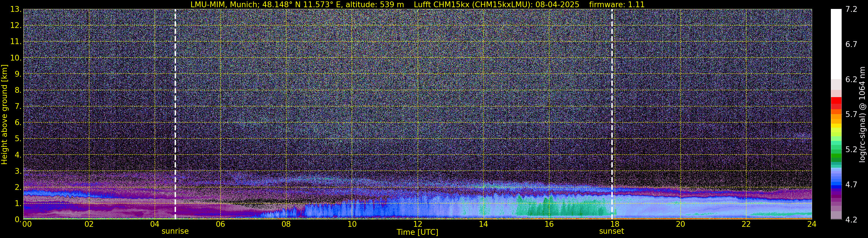This screenshot has height=238, width=868.
Task: Click the 22 hour tick label
Action: click(x=746, y=224)
